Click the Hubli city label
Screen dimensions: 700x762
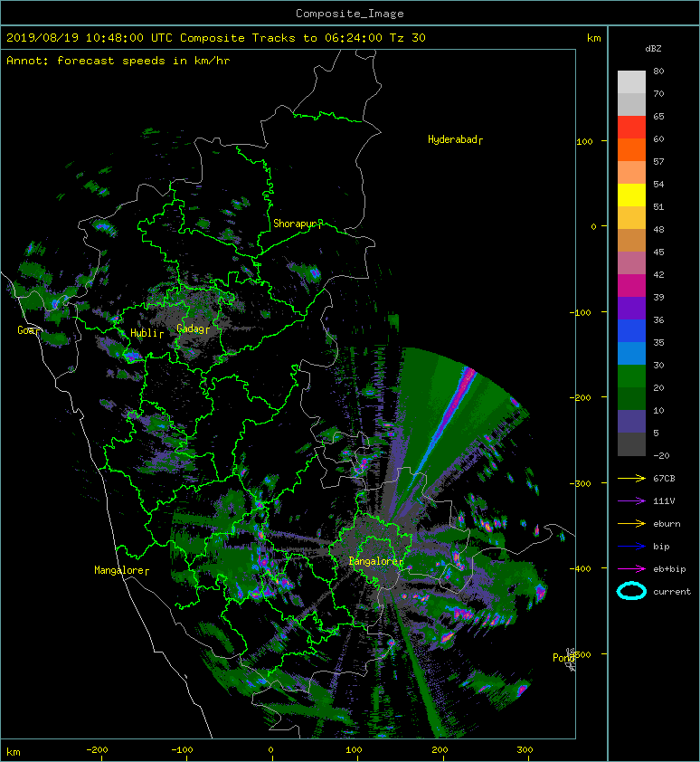tap(147, 333)
